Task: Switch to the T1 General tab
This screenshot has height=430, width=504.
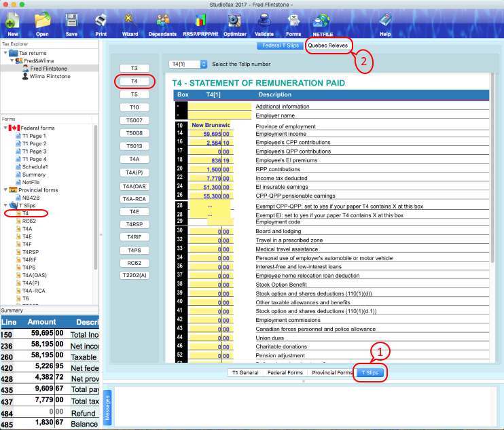Action: tap(245, 372)
